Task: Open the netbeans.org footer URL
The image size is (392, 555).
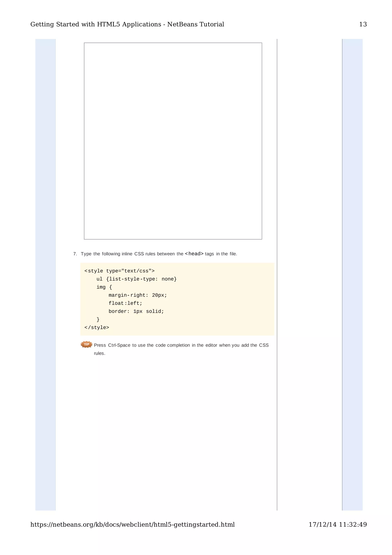Action: pyautogui.click(x=132, y=525)
